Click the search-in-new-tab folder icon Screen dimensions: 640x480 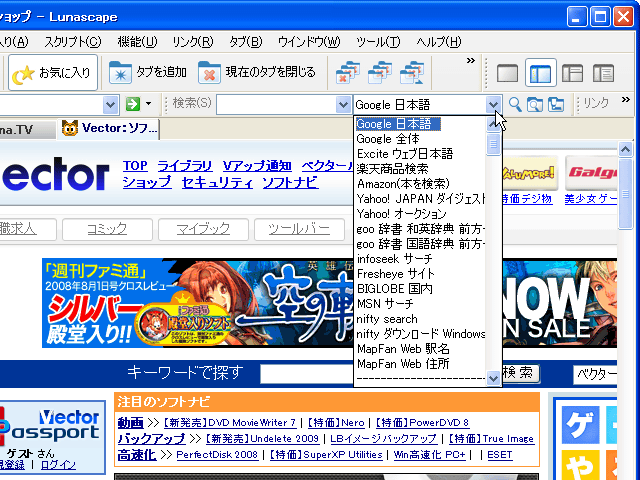coord(535,104)
